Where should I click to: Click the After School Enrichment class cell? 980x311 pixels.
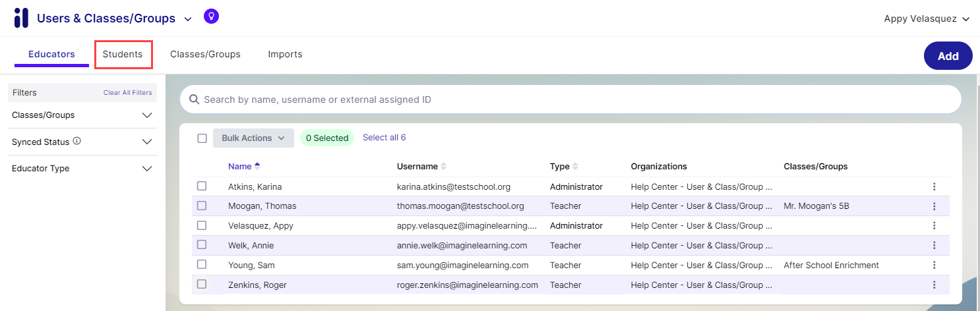831,266
